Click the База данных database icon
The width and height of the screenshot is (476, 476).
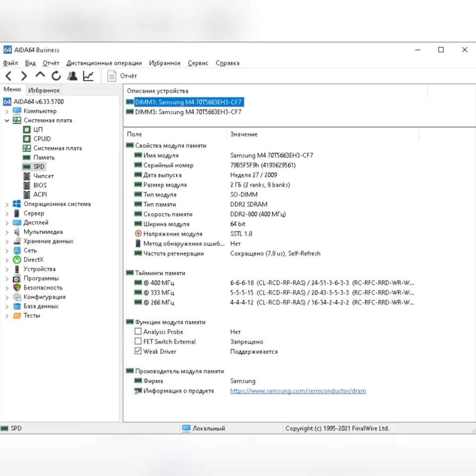[17, 306]
